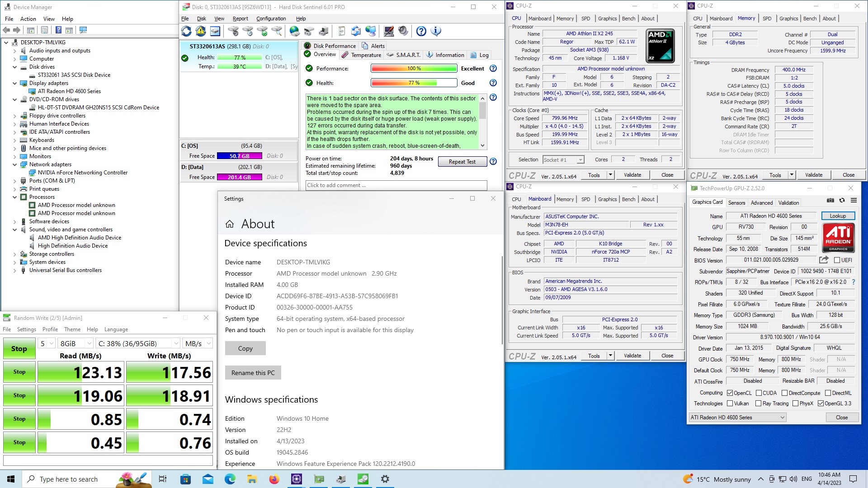This screenshot has height=488, width=868.
Task: Click Health 77% progress bar in Overview
Action: click(x=414, y=83)
